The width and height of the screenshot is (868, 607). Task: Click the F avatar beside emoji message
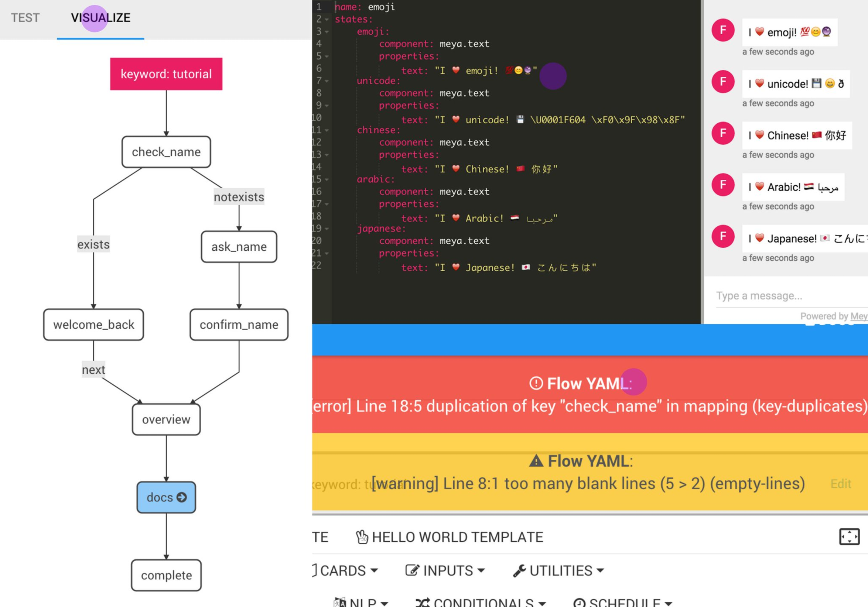pos(722,30)
